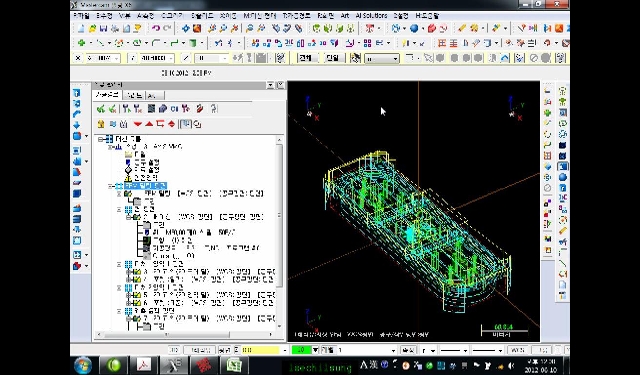Click the green level color box
Screen dimensions: 640x375
coord(301,350)
